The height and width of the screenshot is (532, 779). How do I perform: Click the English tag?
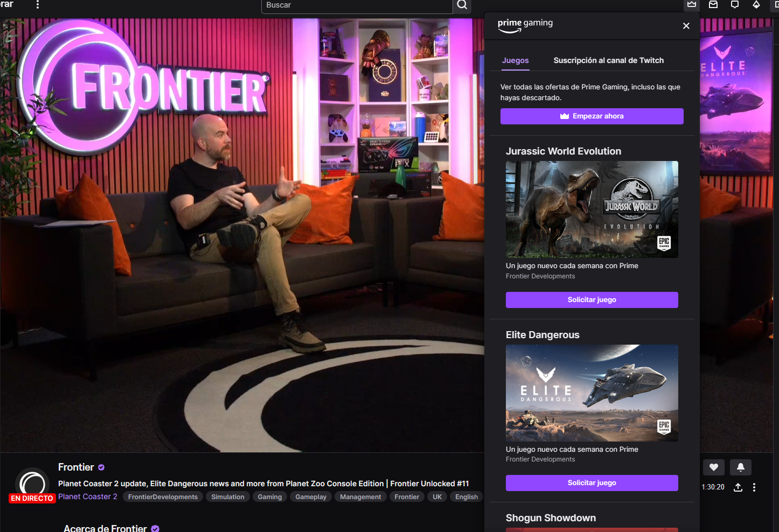pyautogui.click(x=467, y=497)
